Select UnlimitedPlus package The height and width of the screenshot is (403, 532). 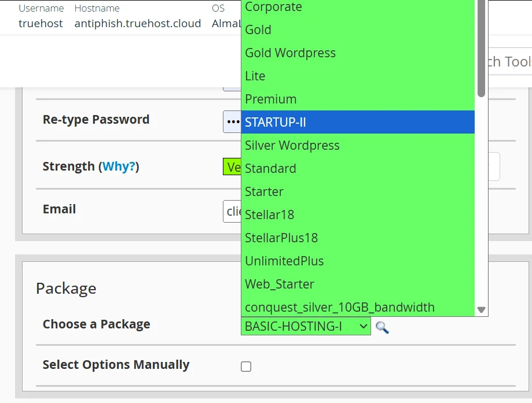point(357,261)
